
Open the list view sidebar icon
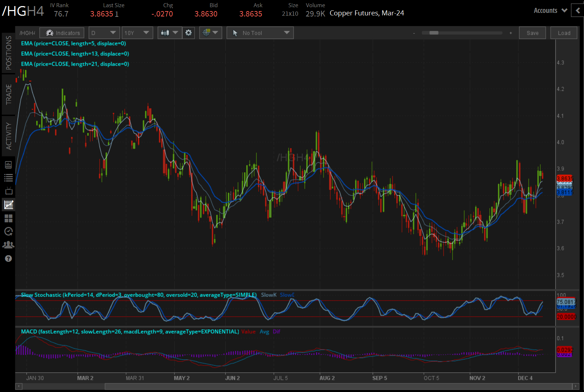[9, 178]
